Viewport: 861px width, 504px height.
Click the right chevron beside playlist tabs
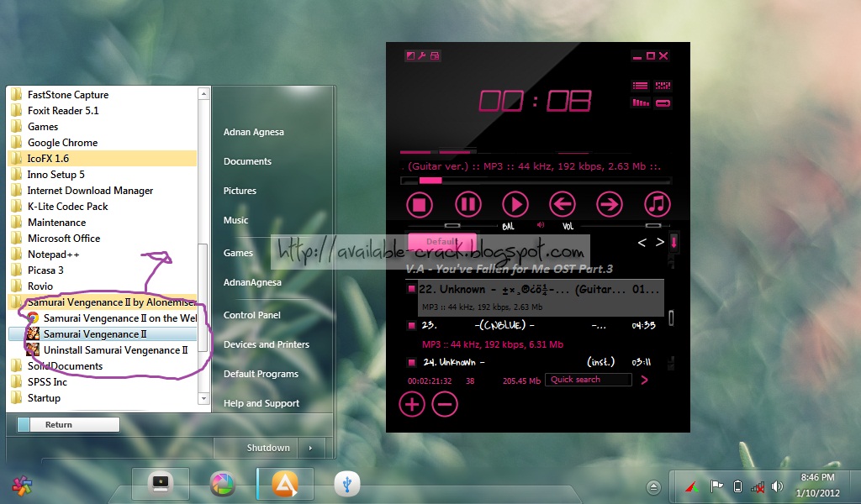click(x=660, y=243)
